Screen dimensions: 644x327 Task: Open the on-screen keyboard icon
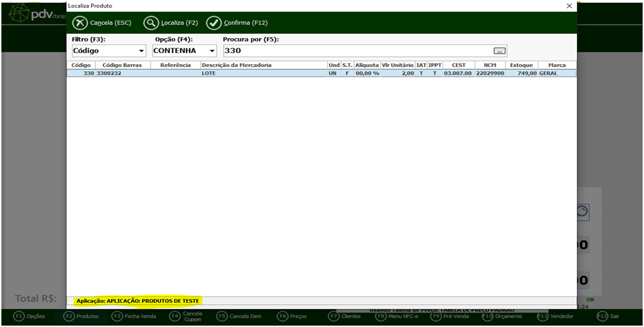[500, 50]
